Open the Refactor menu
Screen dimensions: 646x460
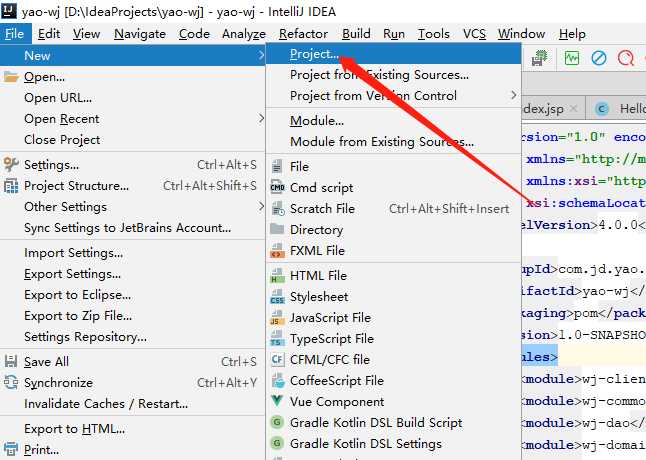[x=303, y=34]
